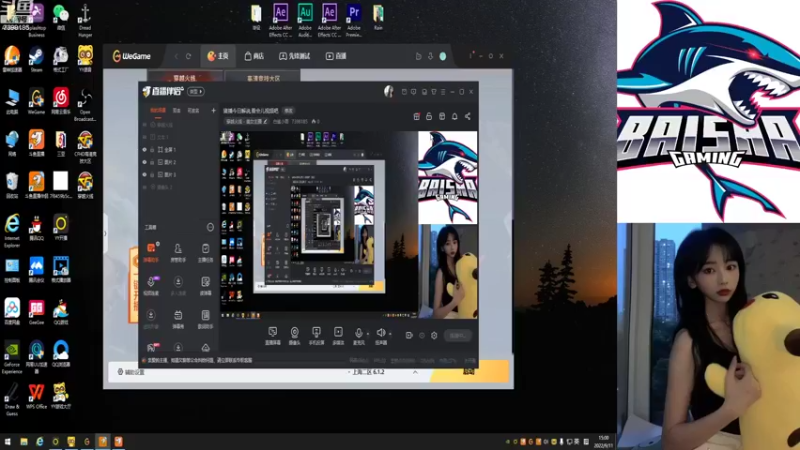The width and height of the screenshot is (800, 450).
Task: Add camera source in streaming companion toolbar
Action: coord(294,335)
